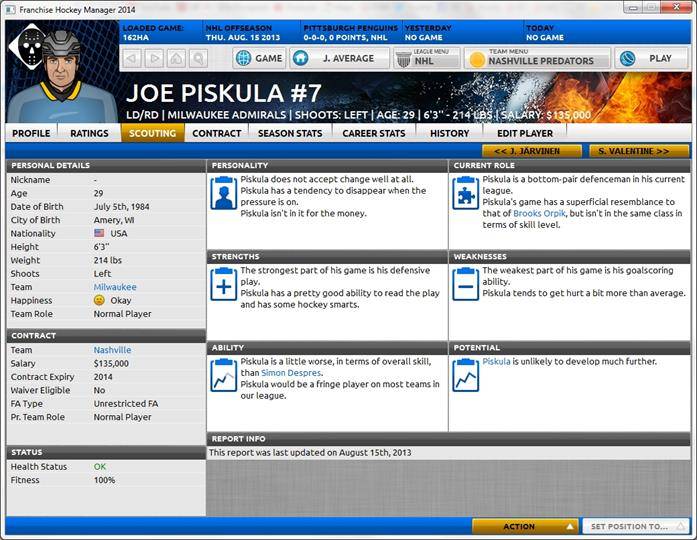This screenshot has width=697, height=540.
Task: Open the Simon Despres player link
Action: [291, 373]
